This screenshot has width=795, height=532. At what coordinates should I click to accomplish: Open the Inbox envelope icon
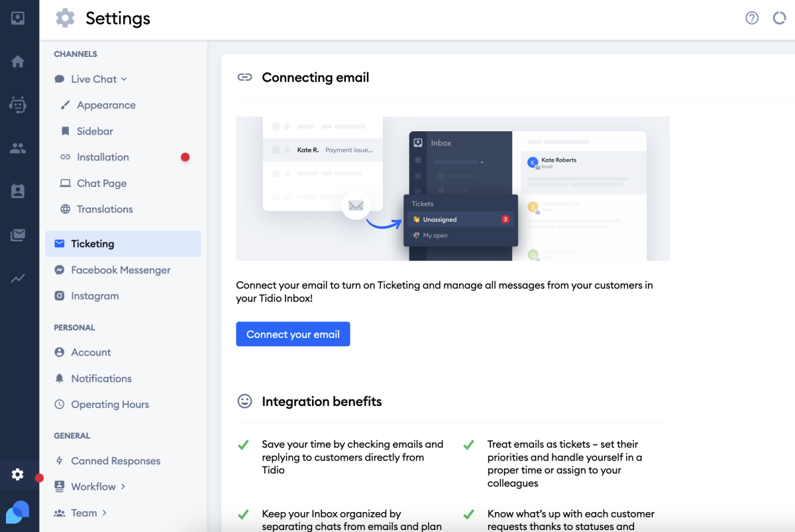click(x=19, y=235)
